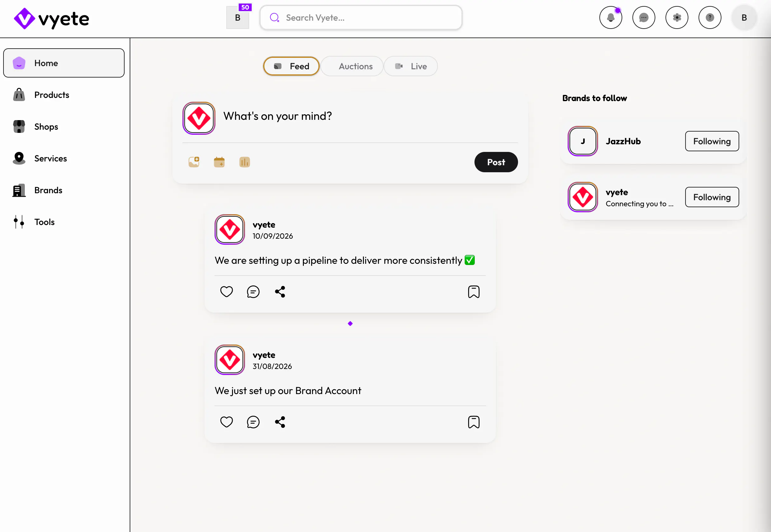
Task: Click the add image icon in composer
Action: tap(194, 162)
